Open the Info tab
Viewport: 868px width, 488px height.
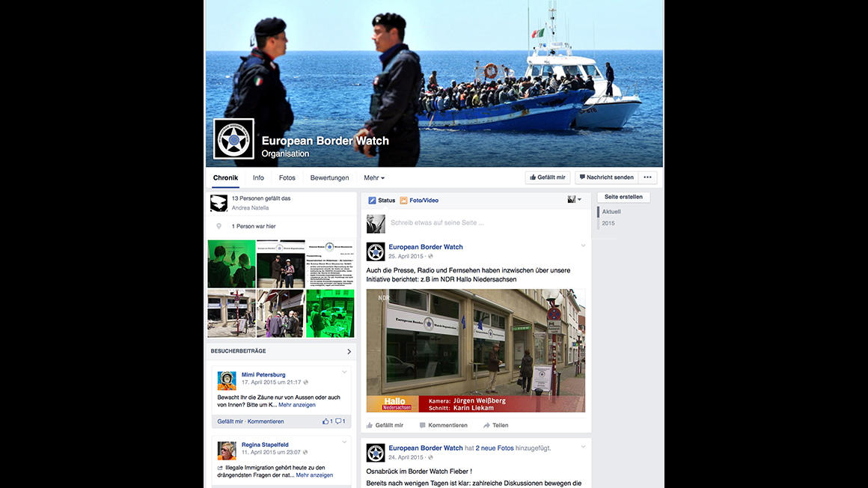[x=258, y=178]
